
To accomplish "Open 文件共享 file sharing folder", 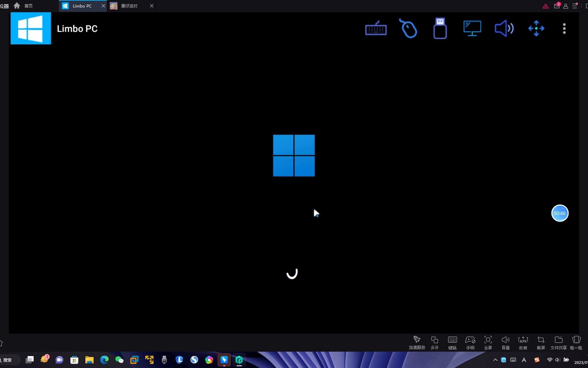I will click(558, 343).
